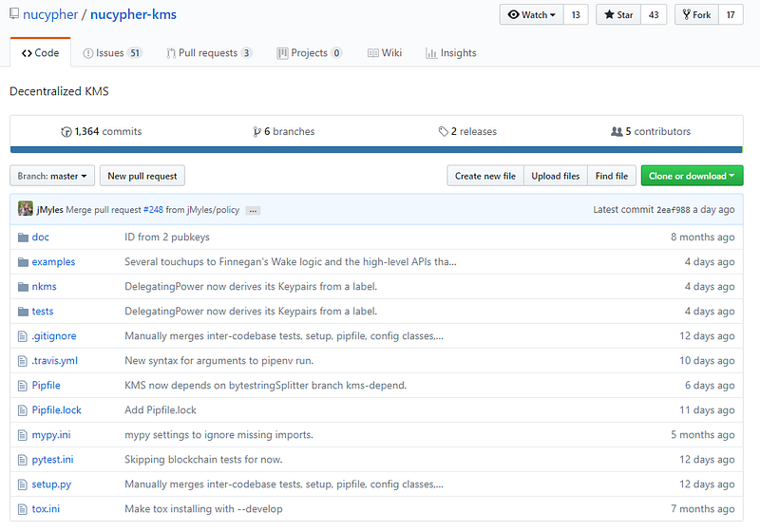Open the Watch dropdown
Screen dimensions: 760x532
[532, 14]
